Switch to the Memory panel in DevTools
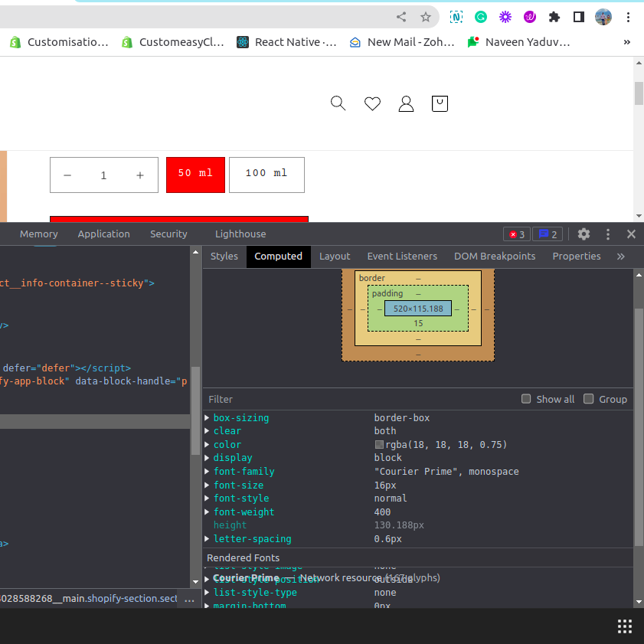The image size is (644, 644). click(38, 234)
